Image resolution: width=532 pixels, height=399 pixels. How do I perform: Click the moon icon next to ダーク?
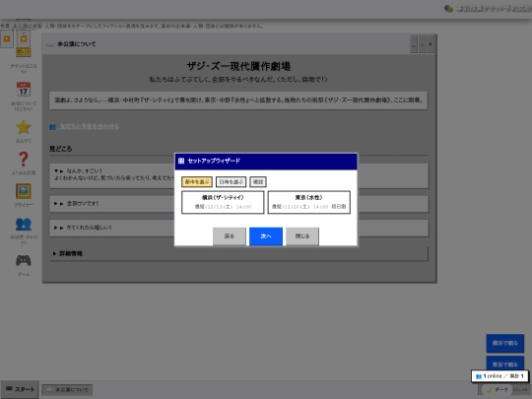point(489,390)
